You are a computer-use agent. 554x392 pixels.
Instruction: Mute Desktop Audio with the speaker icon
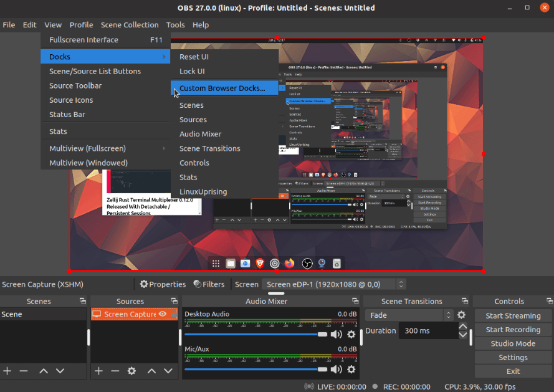[x=337, y=335]
